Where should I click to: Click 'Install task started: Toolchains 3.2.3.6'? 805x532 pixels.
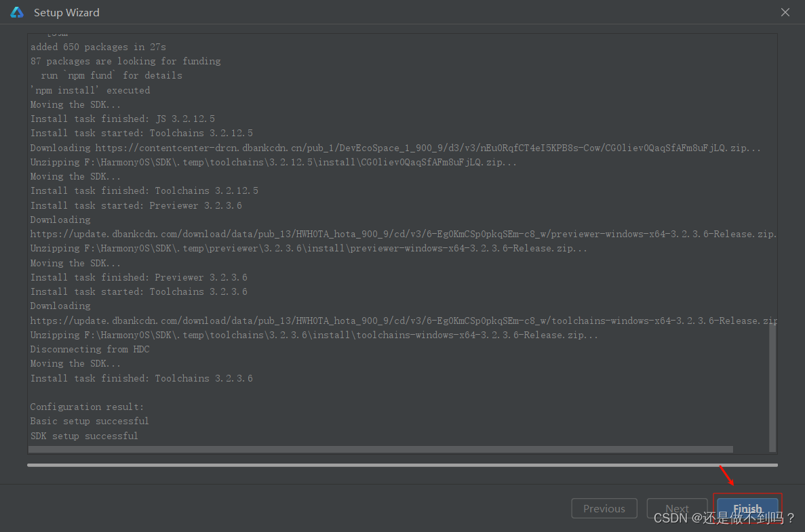pos(138,291)
